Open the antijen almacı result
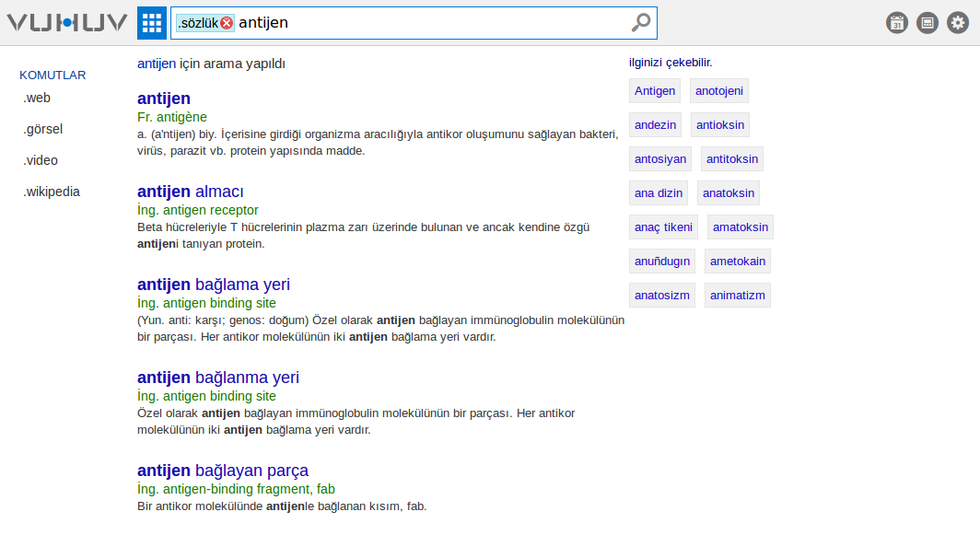This screenshot has height=535, width=980. coord(191,192)
